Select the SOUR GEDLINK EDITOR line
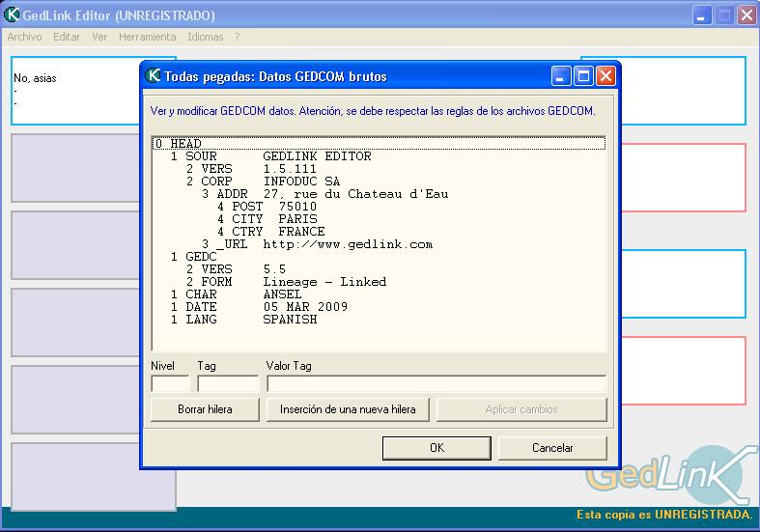760x532 pixels. (379, 156)
